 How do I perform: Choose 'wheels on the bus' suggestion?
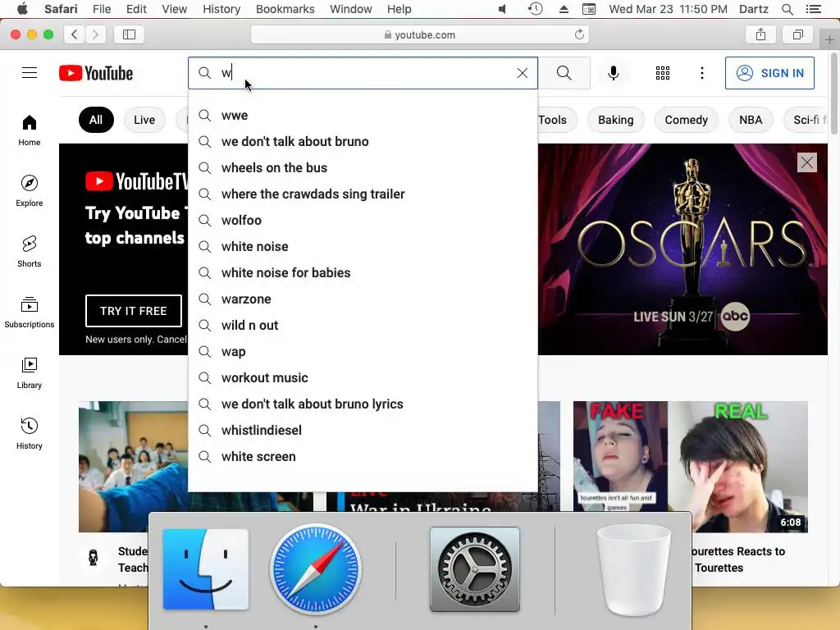tap(363, 167)
